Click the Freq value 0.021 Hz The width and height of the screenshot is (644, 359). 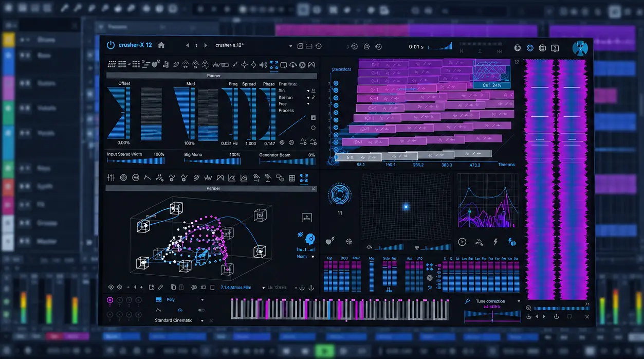230,143
